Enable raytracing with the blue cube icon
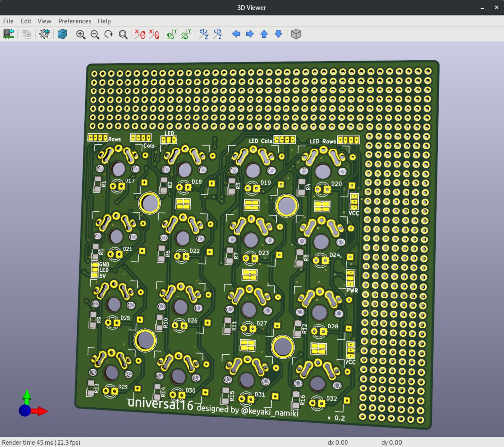This screenshot has width=504, height=447. 62,34
